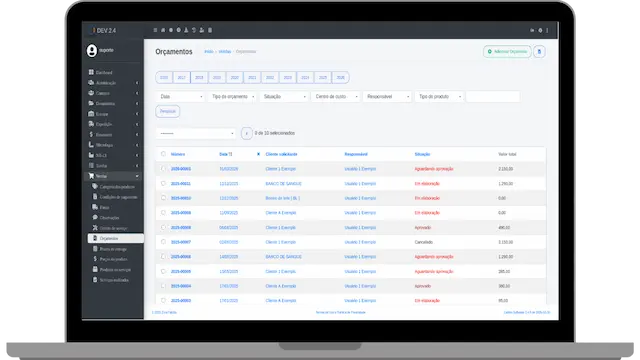640x360 pixels.
Task: Expand the Metrologia sidebar section
Action: point(113,145)
